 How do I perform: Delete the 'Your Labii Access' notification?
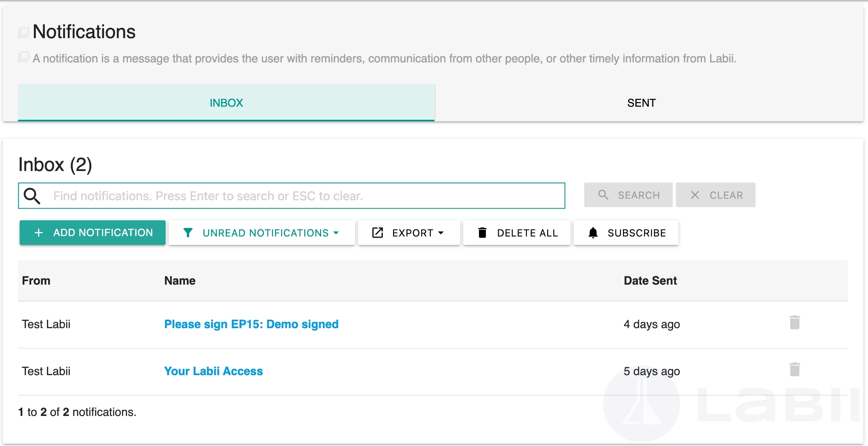pos(794,370)
